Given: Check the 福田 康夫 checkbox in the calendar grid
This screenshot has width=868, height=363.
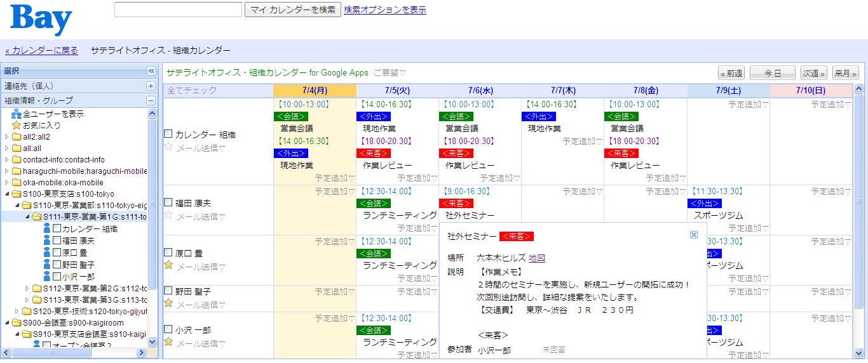Looking at the screenshot, I should pos(168,202).
